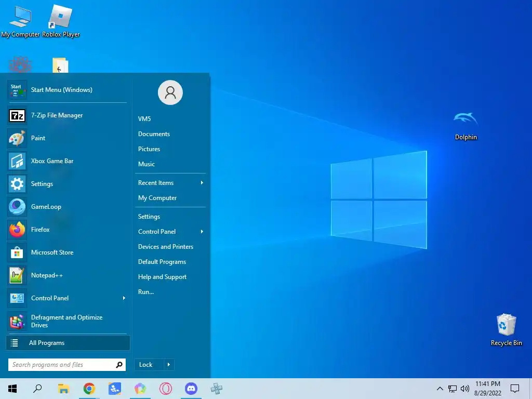The width and height of the screenshot is (532, 399).
Task: Show hidden system tray icons
Action: point(440,389)
